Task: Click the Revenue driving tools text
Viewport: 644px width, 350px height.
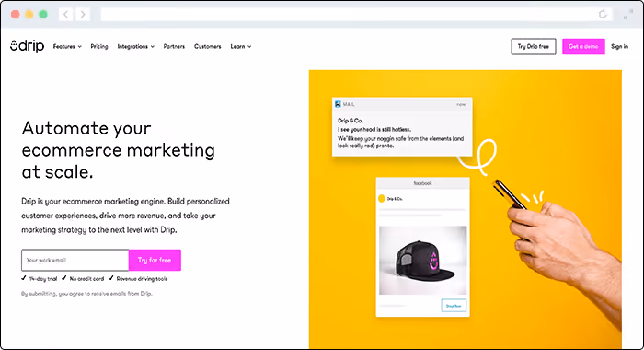Action: (x=142, y=279)
